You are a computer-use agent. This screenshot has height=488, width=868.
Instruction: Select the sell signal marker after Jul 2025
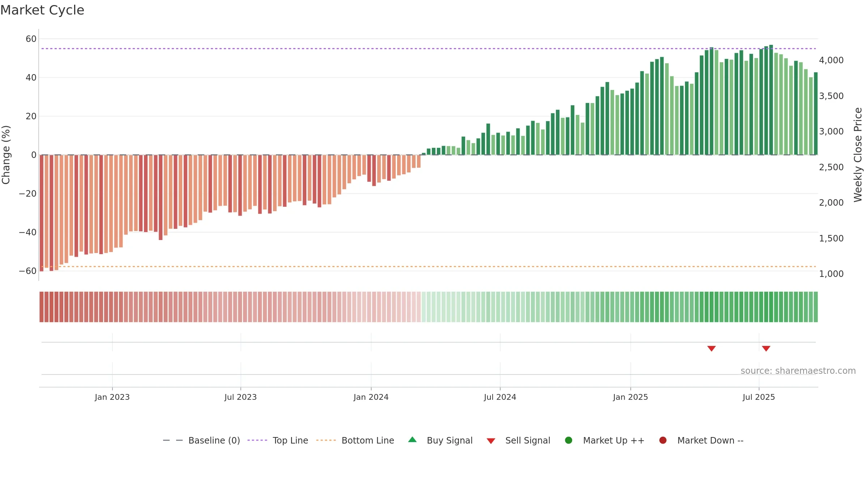coord(766,348)
